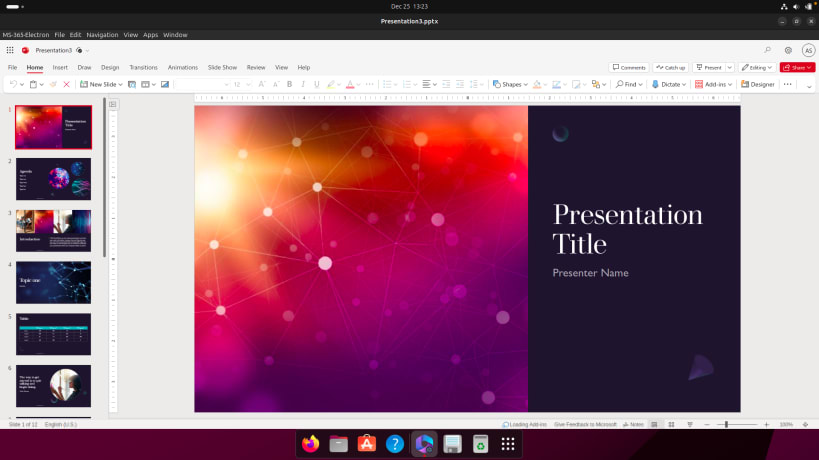Switch to Reading view in status bar

(x=690, y=424)
